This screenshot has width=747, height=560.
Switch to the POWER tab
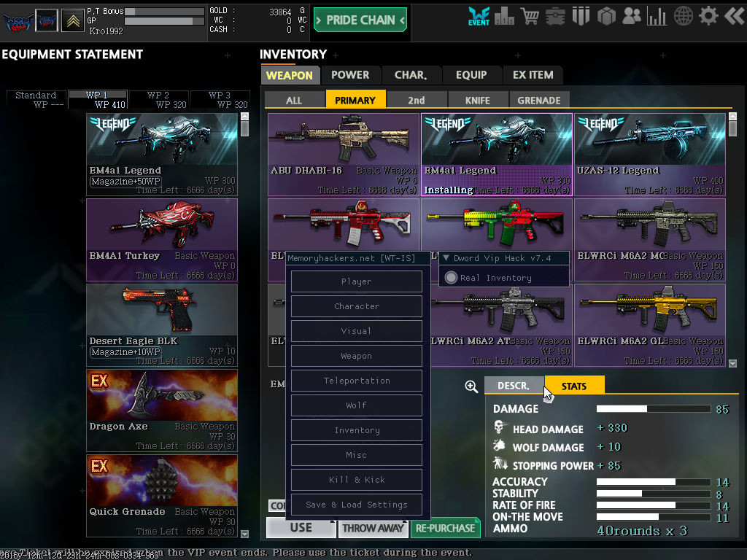[350, 75]
